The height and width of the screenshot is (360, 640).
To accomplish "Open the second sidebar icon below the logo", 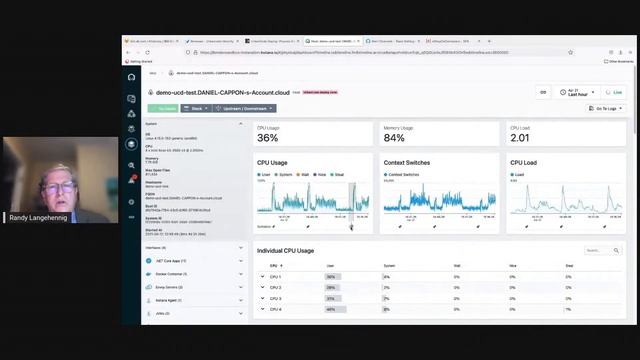I will click(x=131, y=99).
